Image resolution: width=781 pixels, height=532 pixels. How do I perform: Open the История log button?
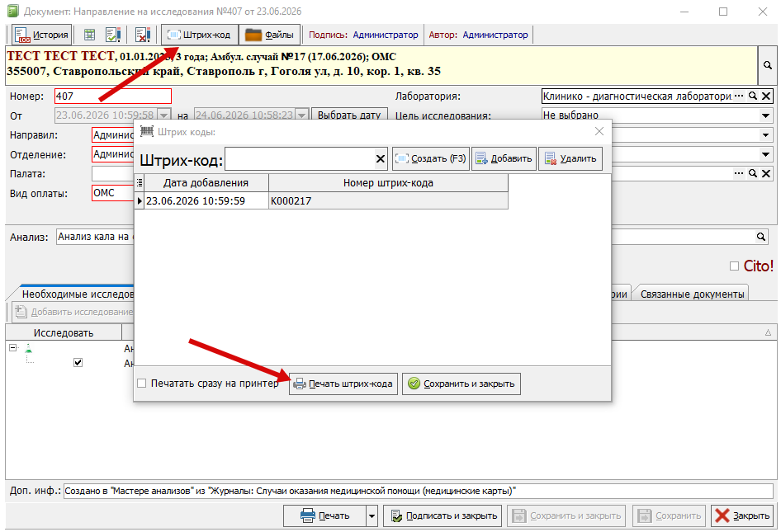[42, 35]
